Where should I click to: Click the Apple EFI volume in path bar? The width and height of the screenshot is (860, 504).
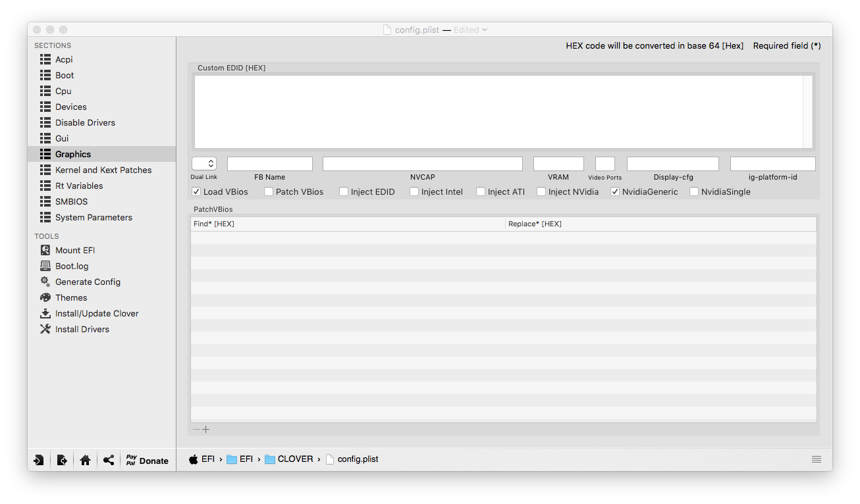pos(202,459)
